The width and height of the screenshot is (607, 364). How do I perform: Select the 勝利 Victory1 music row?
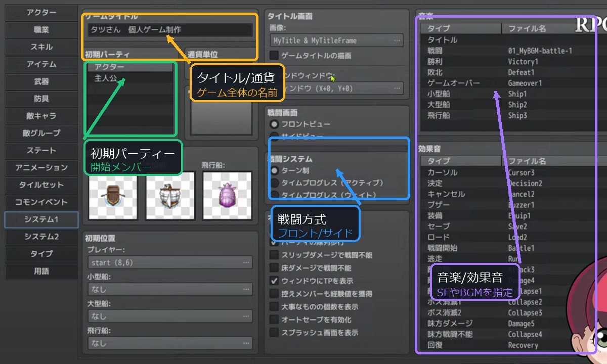[x=513, y=61]
